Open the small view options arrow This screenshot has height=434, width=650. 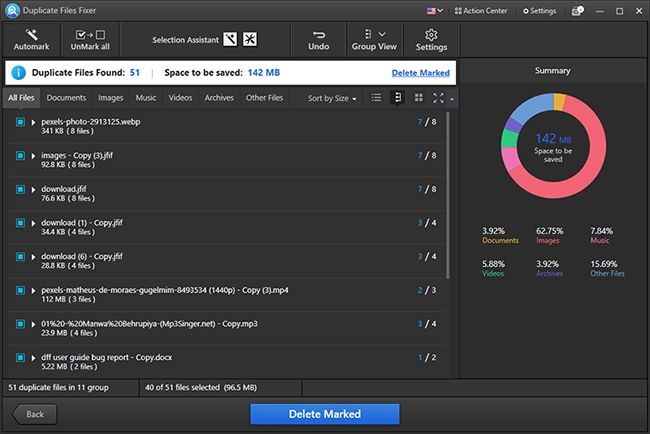point(452,99)
